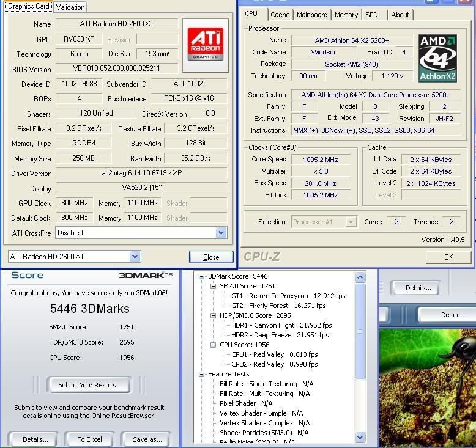Click the OK button in CPU-Z

pyautogui.click(x=448, y=257)
